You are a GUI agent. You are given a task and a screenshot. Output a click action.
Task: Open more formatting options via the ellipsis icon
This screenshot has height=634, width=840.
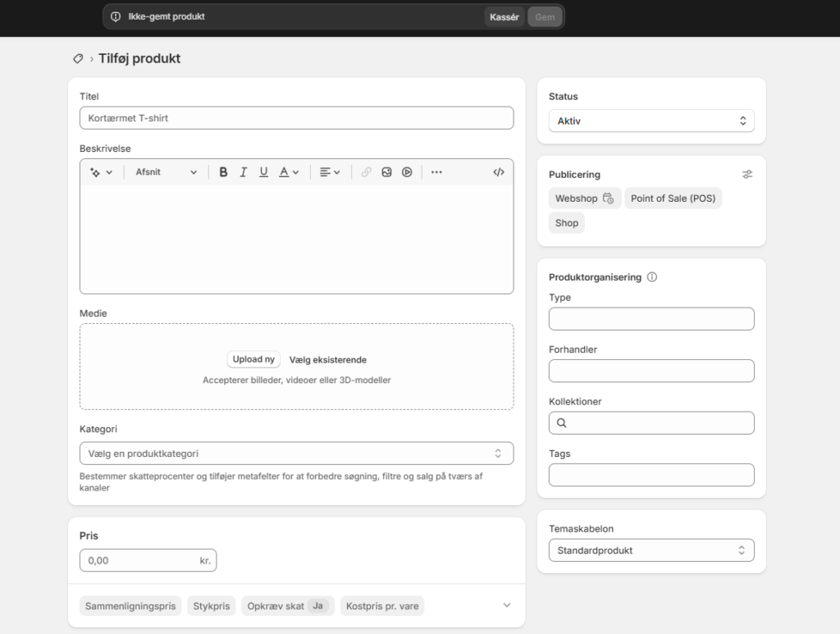(x=436, y=172)
